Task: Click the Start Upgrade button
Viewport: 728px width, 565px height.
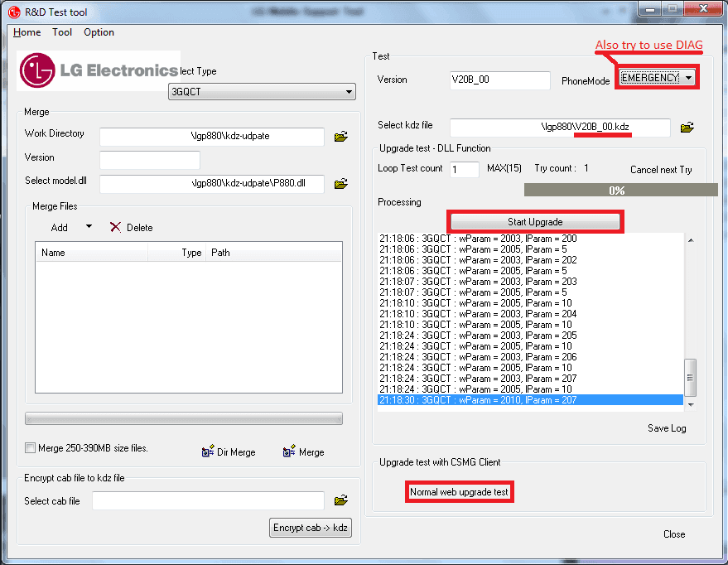Action: (x=535, y=221)
